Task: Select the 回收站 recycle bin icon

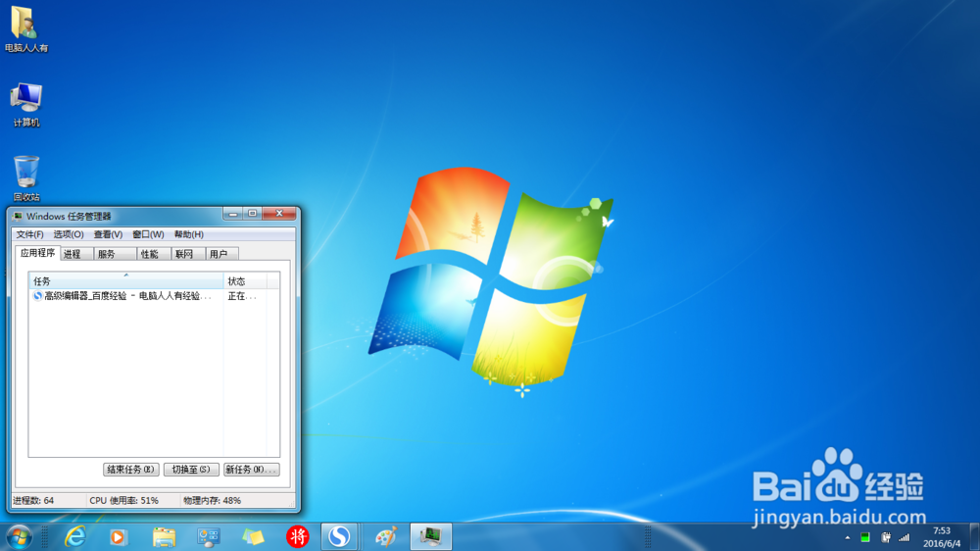Action: click(25, 178)
